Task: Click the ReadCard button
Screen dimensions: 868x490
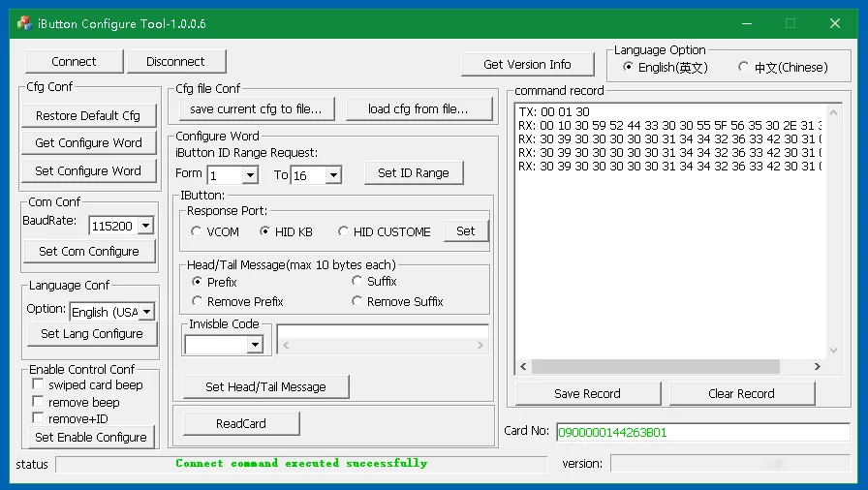Action: tap(241, 423)
